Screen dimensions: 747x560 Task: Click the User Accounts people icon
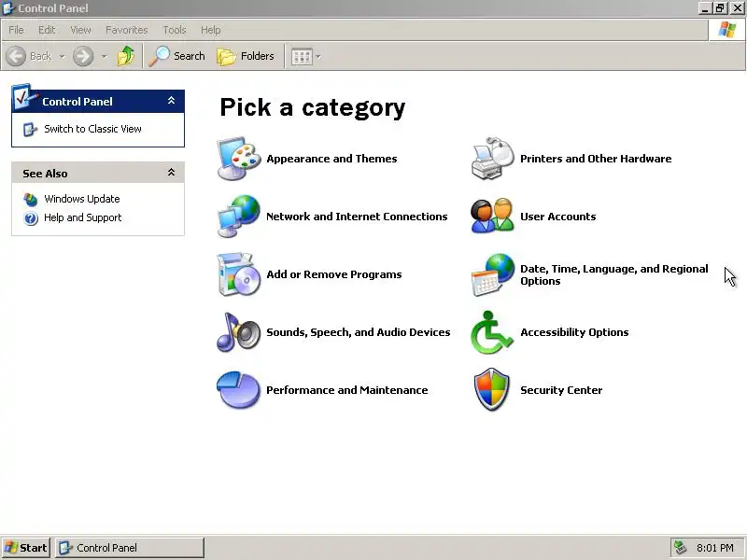coord(493,217)
